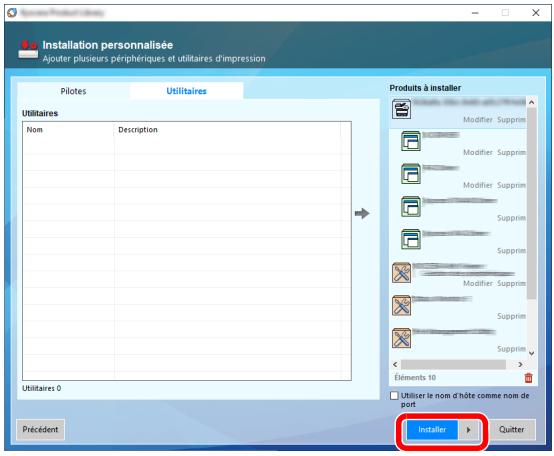This screenshot has height=456, width=554.
Task: Click the Éléments 10 count text
Action: click(415, 378)
